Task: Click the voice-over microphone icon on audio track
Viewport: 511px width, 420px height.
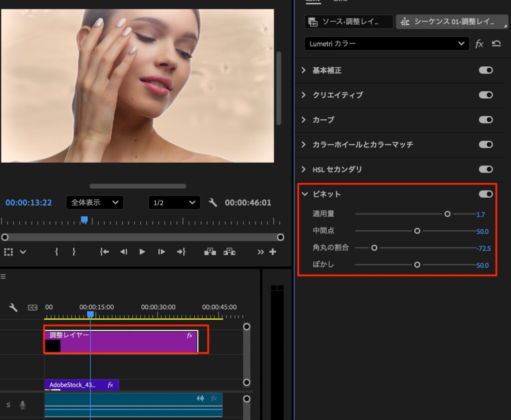Action: point(22,405)
